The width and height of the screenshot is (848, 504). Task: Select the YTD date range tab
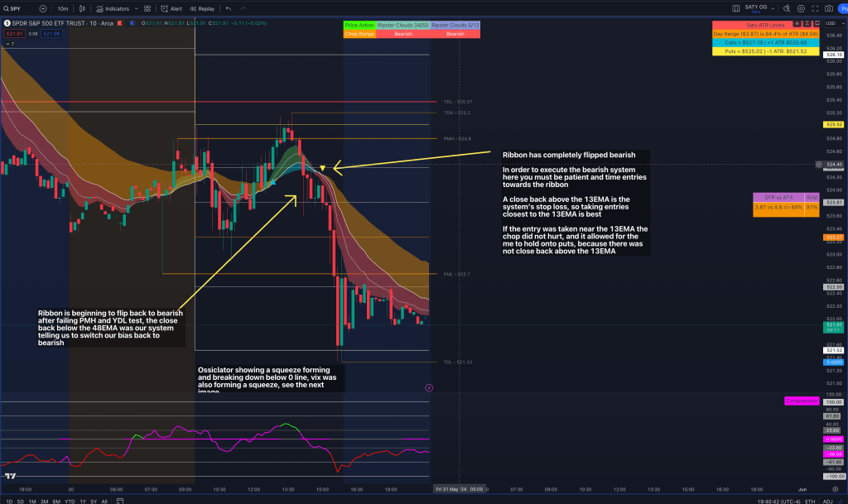click(70, 502)
